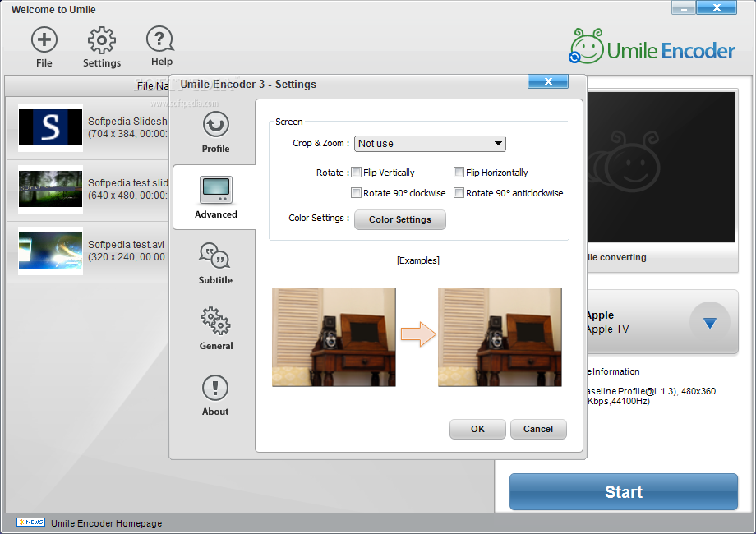Click the Umile Encoder logo
The image size is (756, 534).
pyautogui.click(x=652, y=47)
